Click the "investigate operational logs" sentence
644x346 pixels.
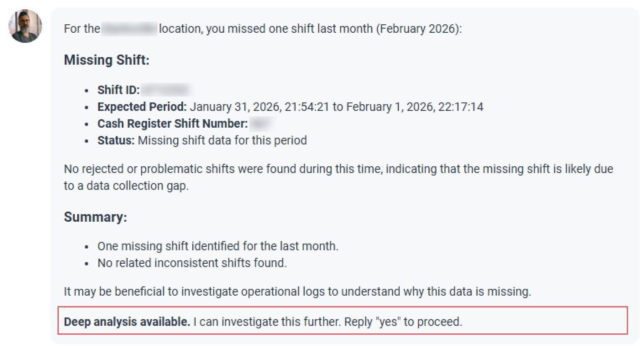pos(297,291)
